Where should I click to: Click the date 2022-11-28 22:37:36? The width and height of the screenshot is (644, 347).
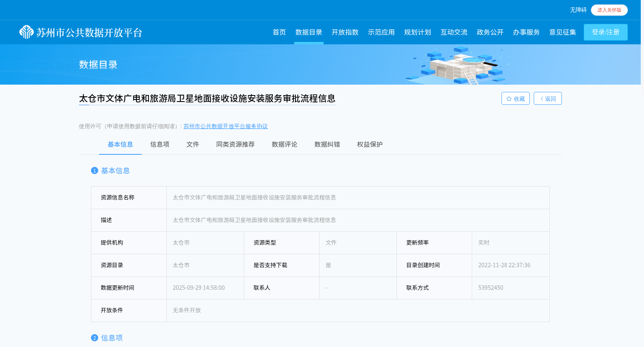504,265
